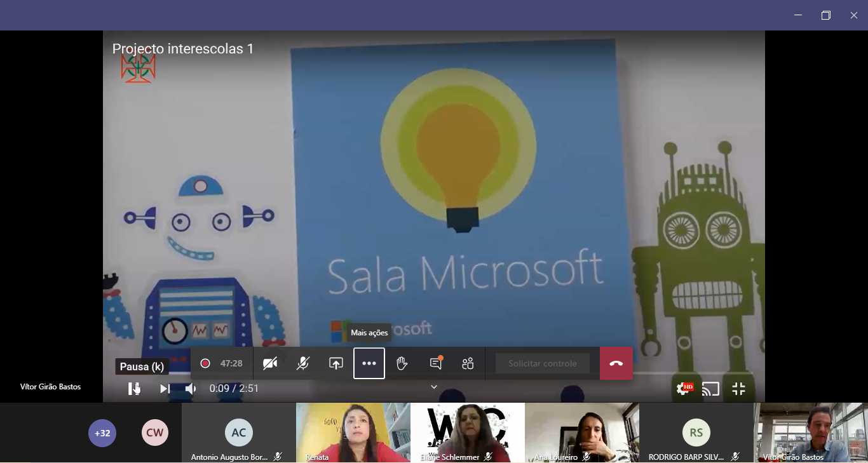Cast the video to another screen
The width and height of the screenshot is (868, 463).
point(711,389)
